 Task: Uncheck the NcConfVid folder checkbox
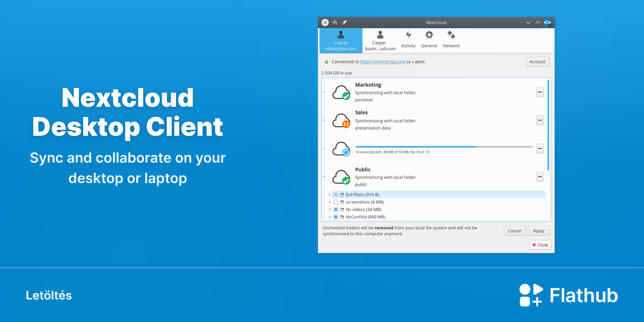coord(336,217)
